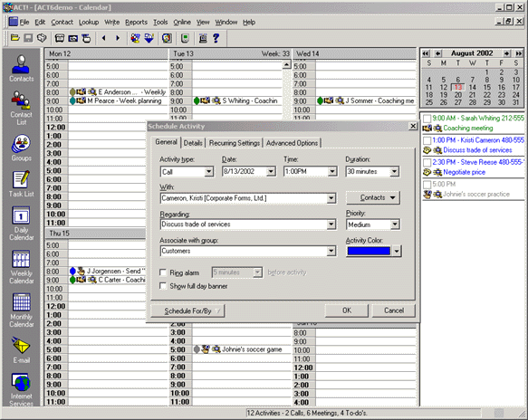Go to next month in mini calendar
The width and height of the screenshot is (528, 420).
(x=507, y=53)
